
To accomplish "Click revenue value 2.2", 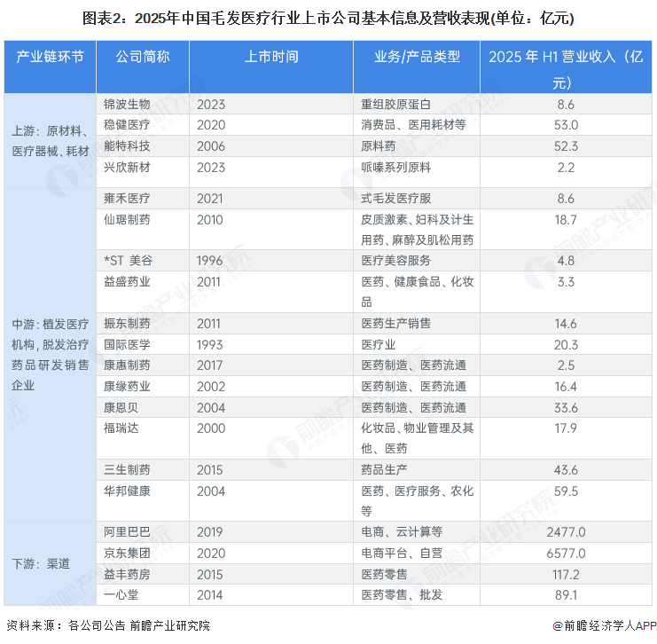I will point(566,168).
